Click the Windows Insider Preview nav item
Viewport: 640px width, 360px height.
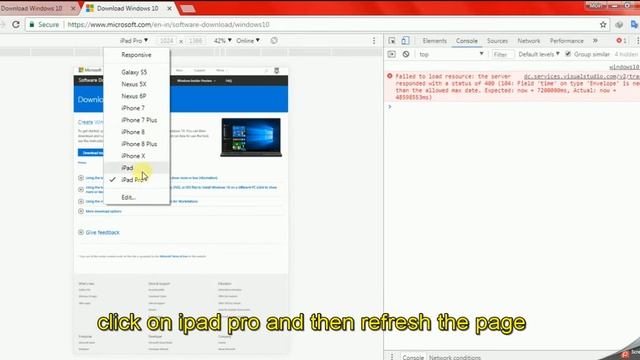click(x=196, y=81)
